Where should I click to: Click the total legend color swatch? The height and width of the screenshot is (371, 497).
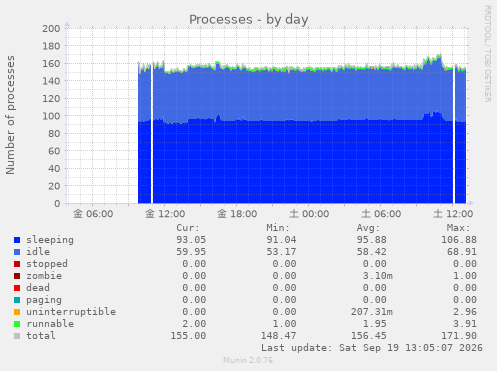17,336
